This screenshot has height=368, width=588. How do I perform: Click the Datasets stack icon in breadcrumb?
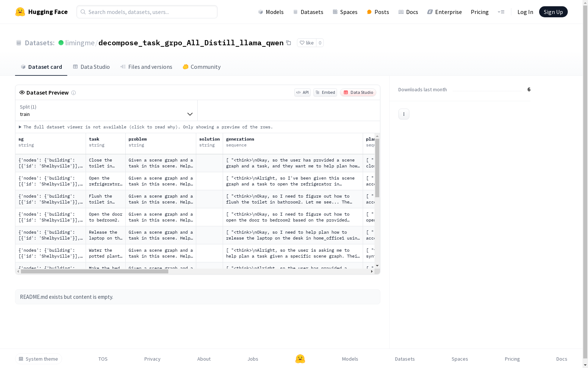(19, 43)
